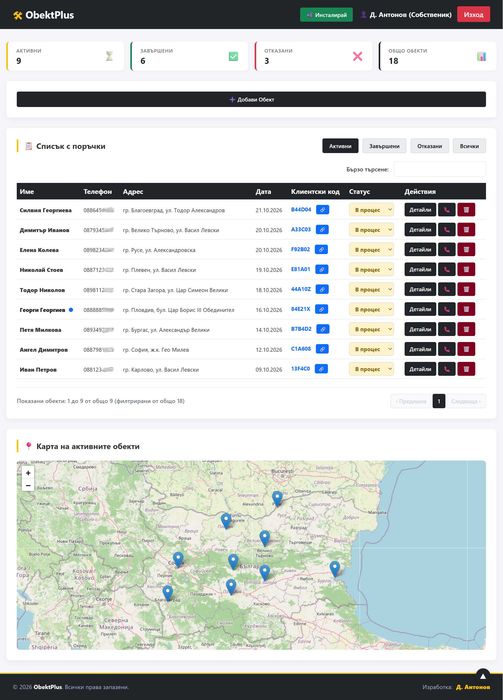
Task: Delete Петя Милкова order with trash icon
Action: tap(466, 329)
